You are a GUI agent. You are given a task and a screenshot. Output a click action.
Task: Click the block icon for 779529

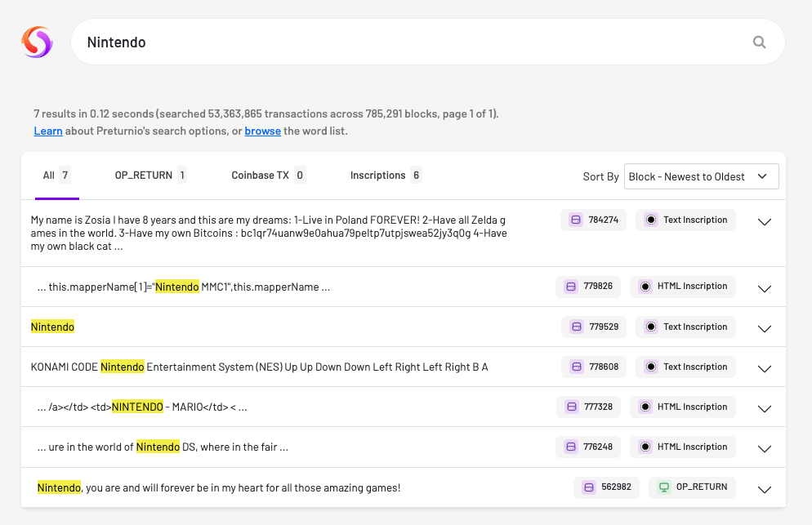click(576, 327)
